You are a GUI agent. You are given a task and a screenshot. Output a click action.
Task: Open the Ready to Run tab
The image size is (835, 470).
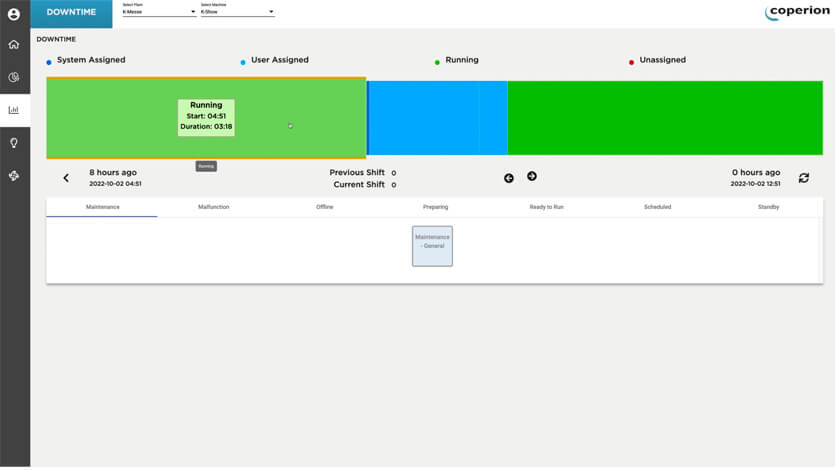[546, 207]
